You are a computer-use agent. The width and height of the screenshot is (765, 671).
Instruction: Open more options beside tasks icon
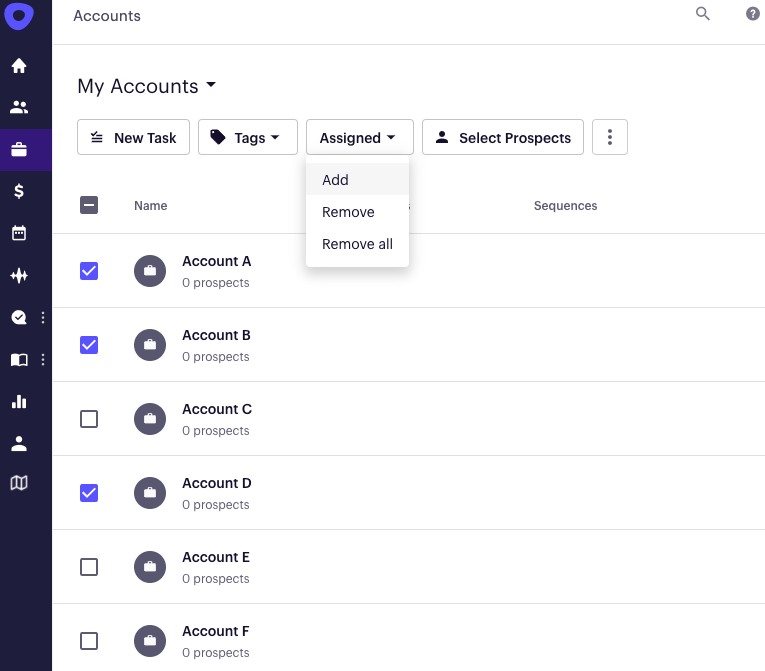(x=43, y=317)
